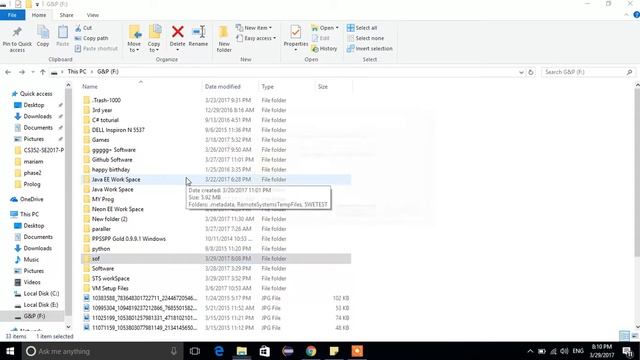The image size is (640, 360).
Task: Open Task View on taskbar
Action: click(x=195, y=351)
